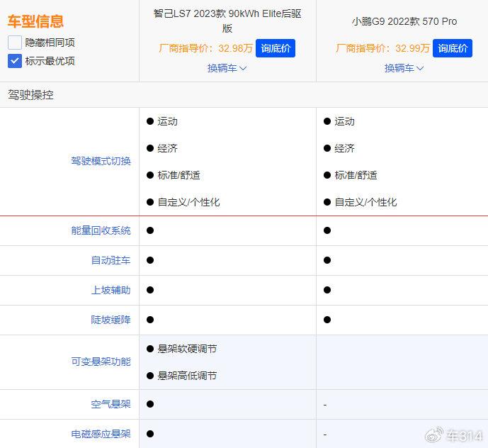Click the 智己LS7 2023款 model title

tap(227, 21)
